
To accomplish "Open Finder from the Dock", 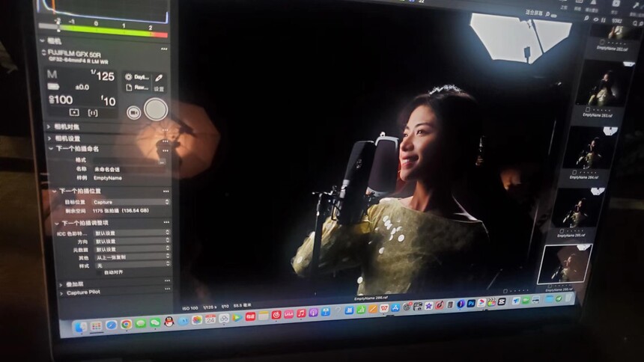I will pos(82,327).
